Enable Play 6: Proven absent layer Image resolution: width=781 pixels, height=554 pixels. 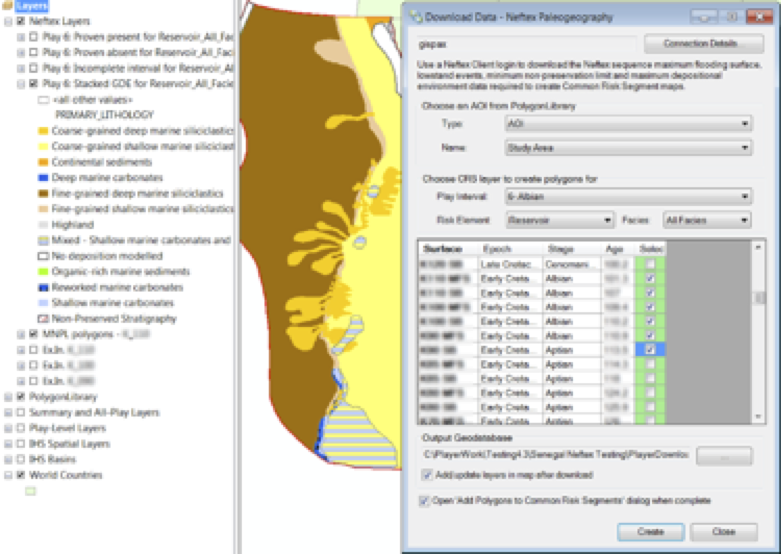click(x=33, y=52)
